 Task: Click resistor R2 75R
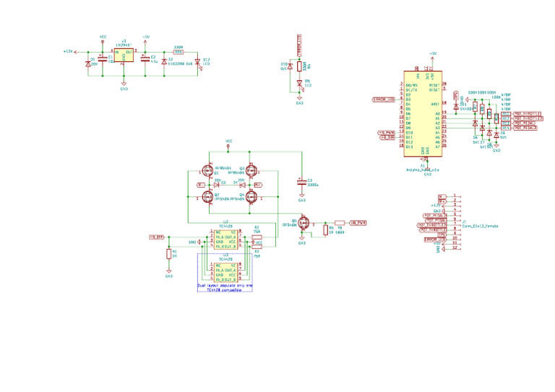coord(257,237)
